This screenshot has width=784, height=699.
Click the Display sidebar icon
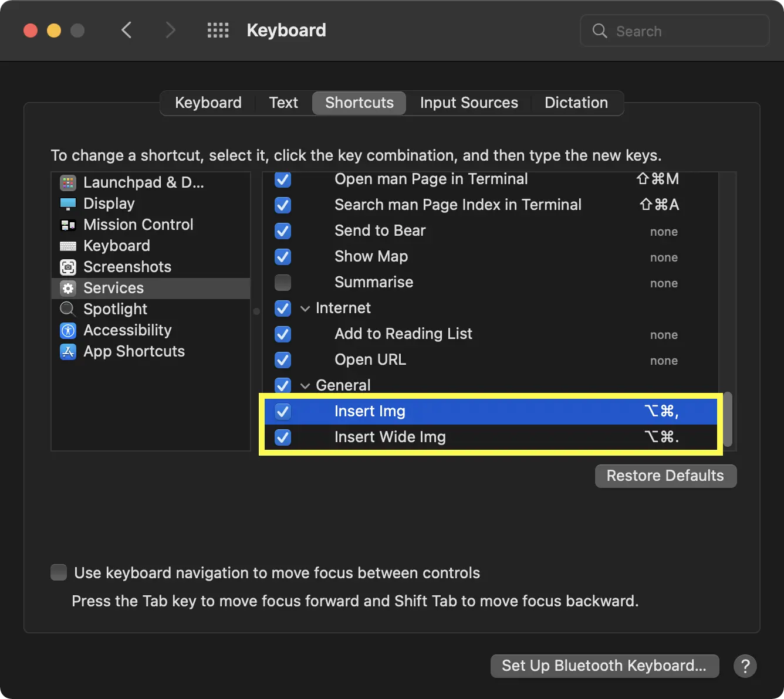pyautogui.click(x=67, y=203)
